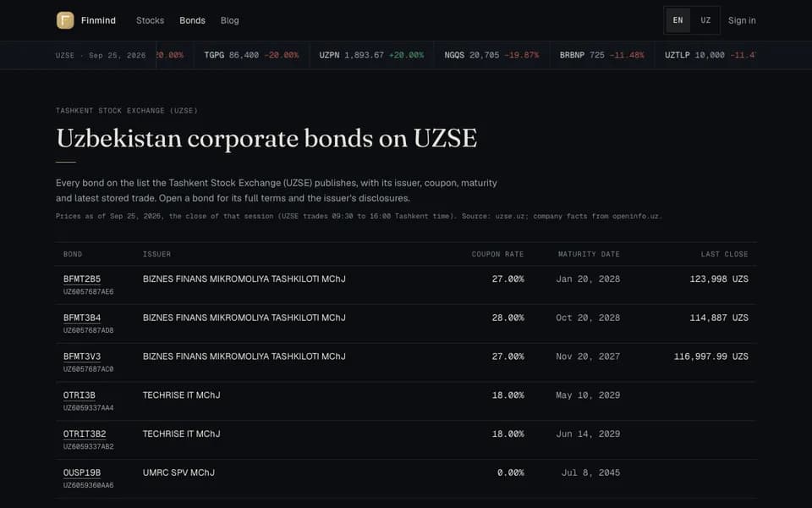Click the Sign in link

[742, 20]
